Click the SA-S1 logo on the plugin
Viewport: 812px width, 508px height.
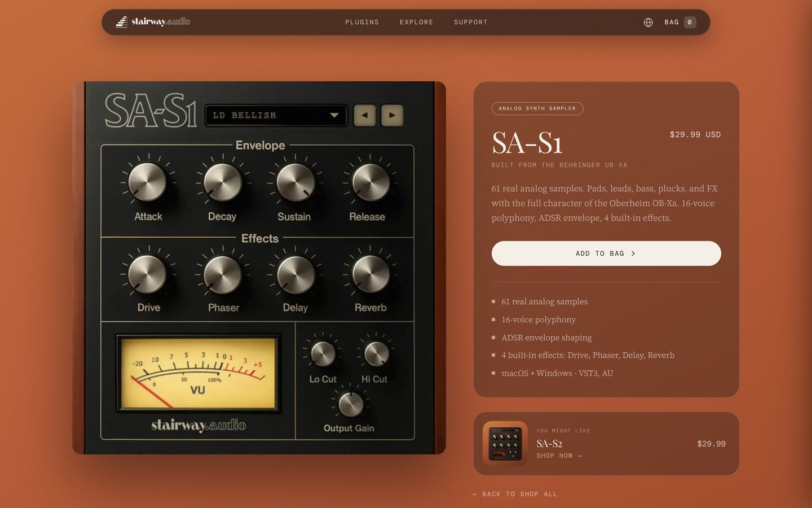151,111
